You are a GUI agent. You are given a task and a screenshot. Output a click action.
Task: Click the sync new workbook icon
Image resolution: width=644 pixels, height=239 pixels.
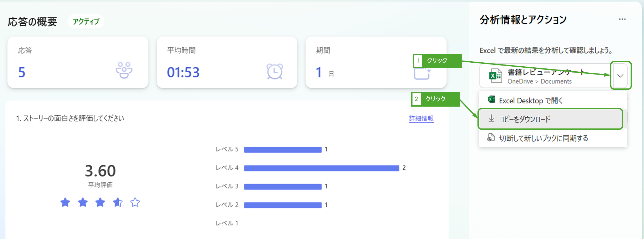click(x=491, y=138)
